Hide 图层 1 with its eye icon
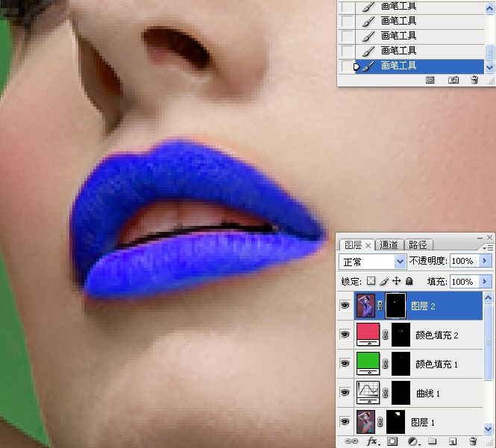 pos(345,422)
